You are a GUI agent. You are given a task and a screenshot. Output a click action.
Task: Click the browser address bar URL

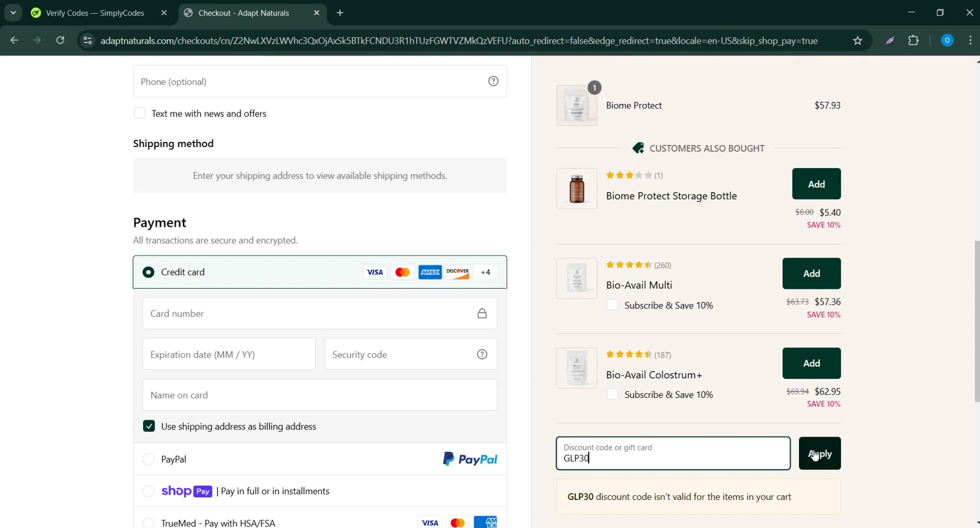pyautogui.click(x=459, y=41)
